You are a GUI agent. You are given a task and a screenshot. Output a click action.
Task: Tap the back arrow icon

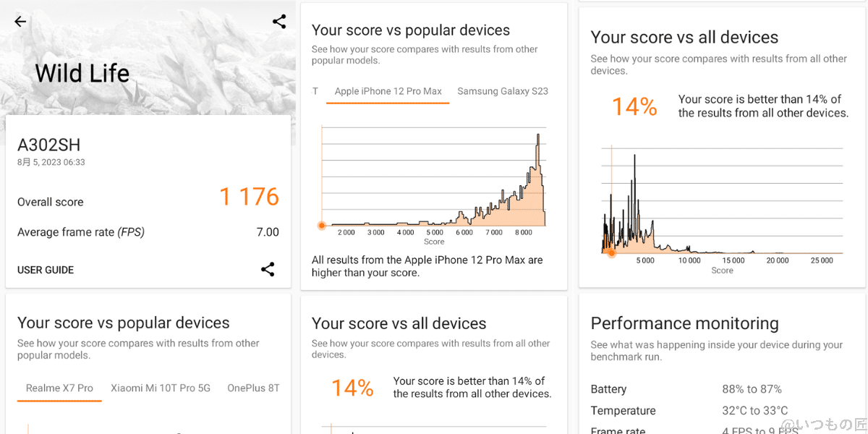coord(20,22)
